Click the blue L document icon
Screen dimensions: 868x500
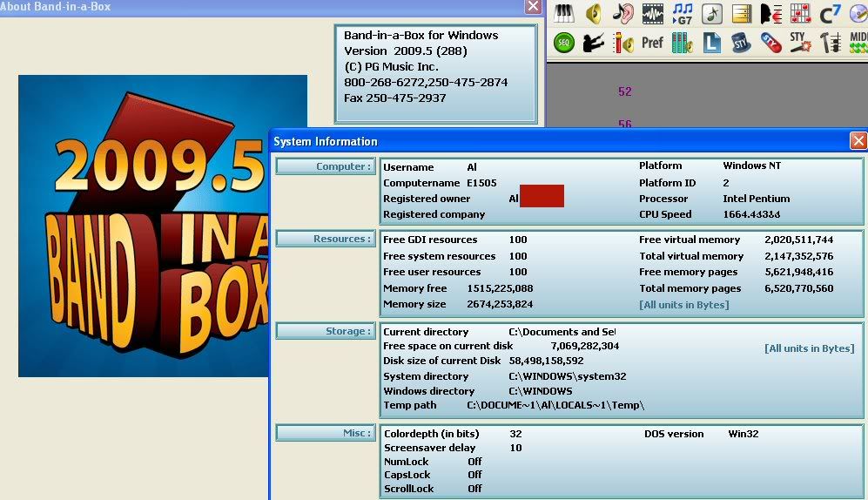point(712,43)
